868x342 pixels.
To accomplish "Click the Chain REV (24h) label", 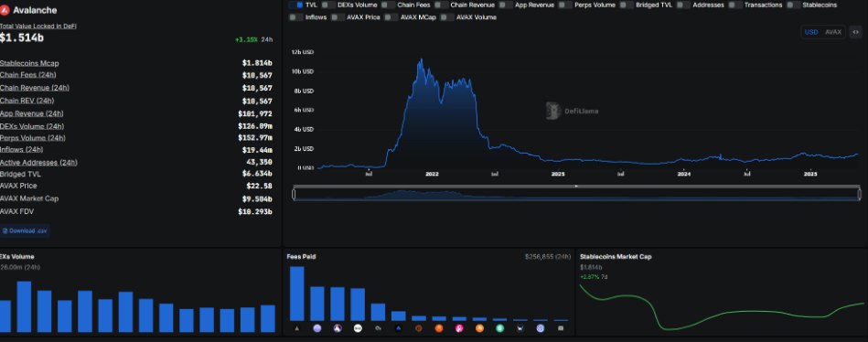I will point(27,101).
